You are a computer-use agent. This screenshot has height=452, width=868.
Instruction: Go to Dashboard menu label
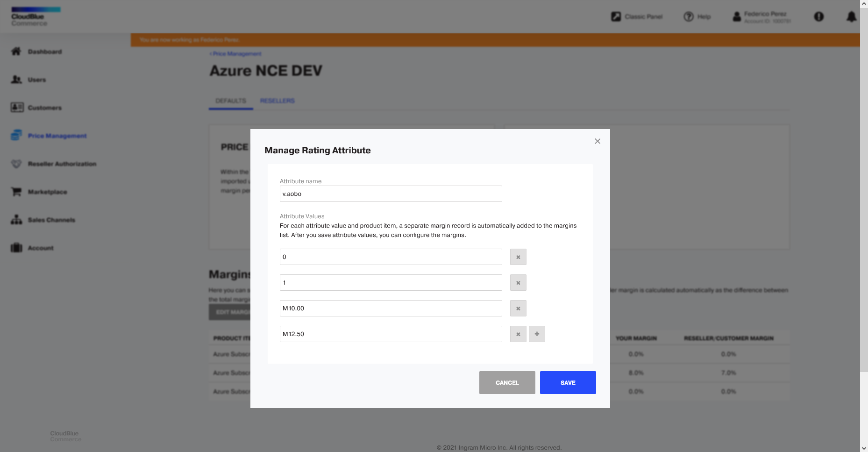click(45, 52)
